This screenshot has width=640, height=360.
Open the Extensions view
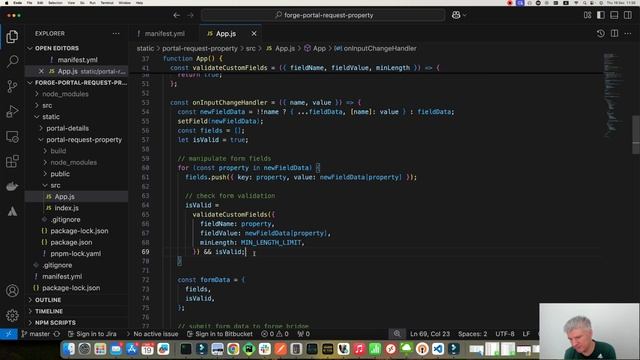12,161
